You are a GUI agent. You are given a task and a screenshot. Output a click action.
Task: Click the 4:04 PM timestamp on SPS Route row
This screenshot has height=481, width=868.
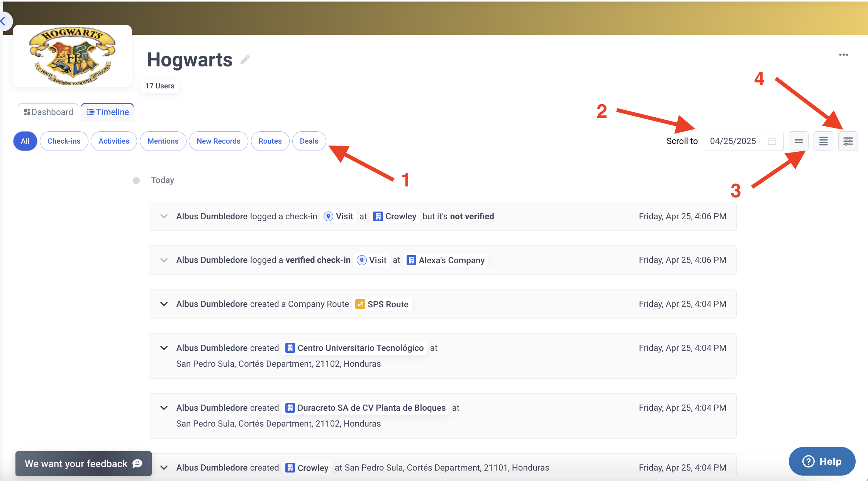(x=682, y=304)
